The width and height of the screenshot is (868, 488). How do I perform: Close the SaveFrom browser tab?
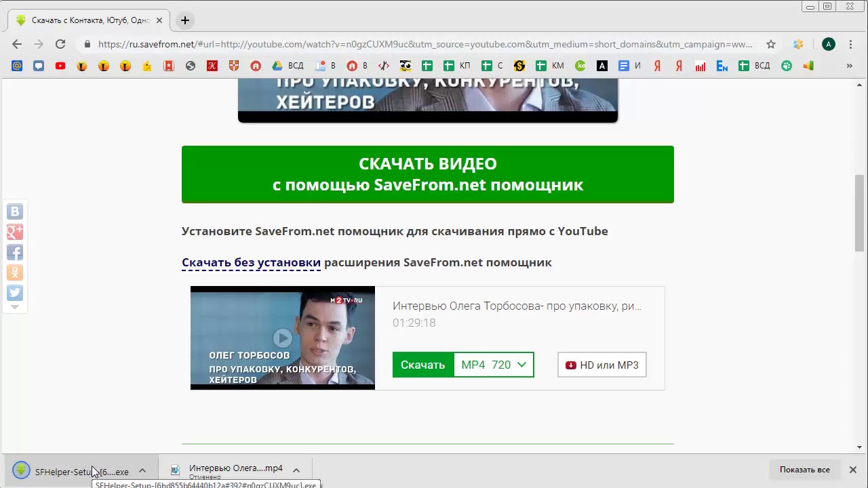pyautogui.click(x=159, y=20)
